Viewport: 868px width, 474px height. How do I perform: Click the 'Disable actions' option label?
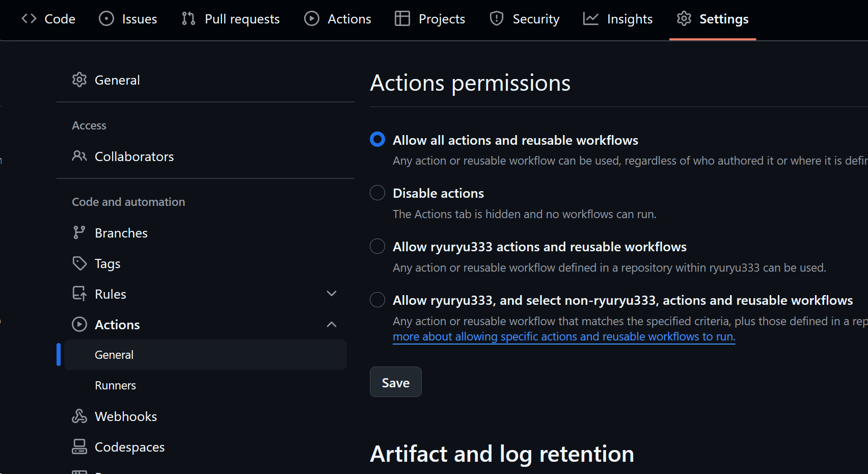click(438, 193)
